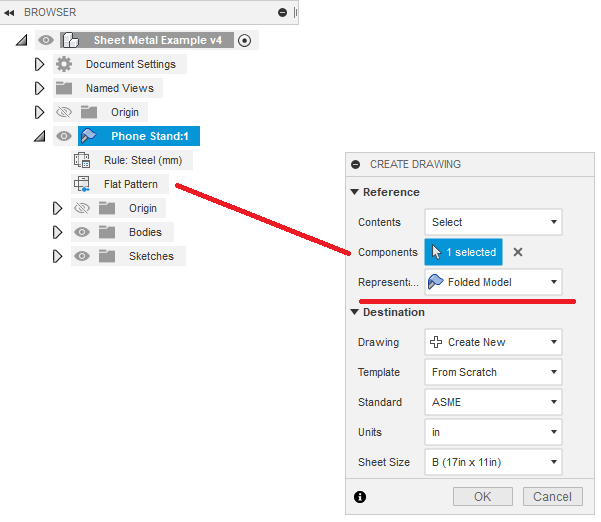
Task: Click the Sheet Metal Example v4 document icon
Action: pyautogui.click(x=71, y=40)
